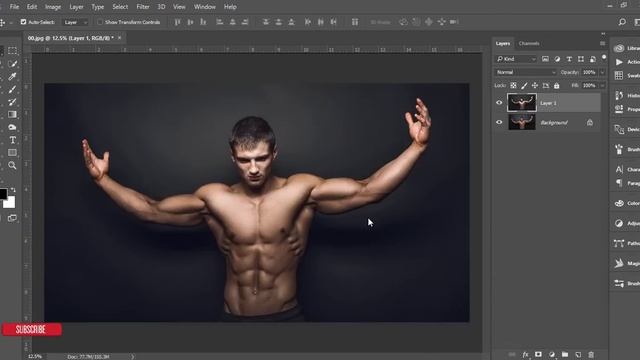Open the Normal blend mode dropdown
This screenshot has height=360, width=640.
click(526, 72)
